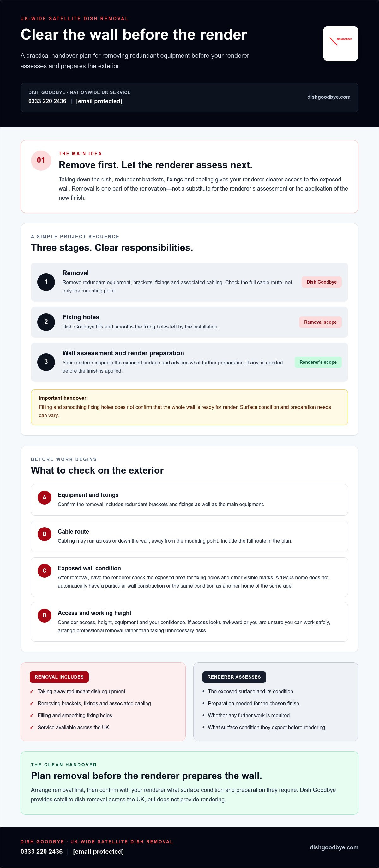
Task: Select the red B Cable route badge
Action: (x=44, y=534)
